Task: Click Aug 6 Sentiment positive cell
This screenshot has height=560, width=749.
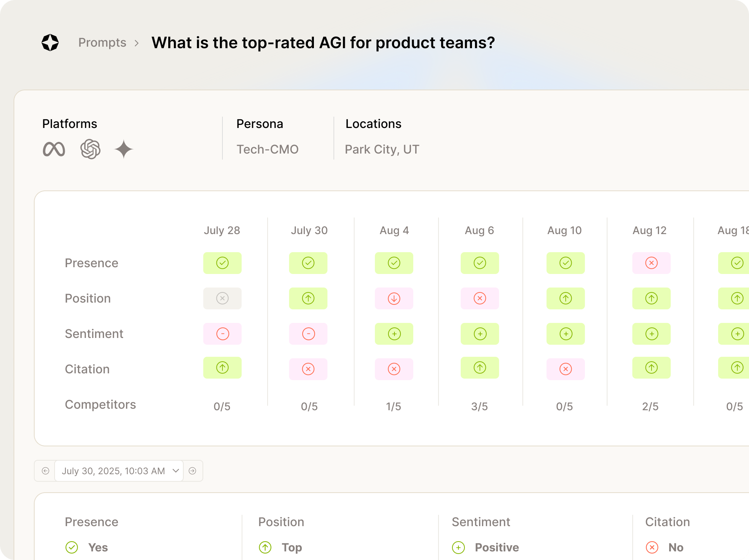Action: tap(480, 334)
